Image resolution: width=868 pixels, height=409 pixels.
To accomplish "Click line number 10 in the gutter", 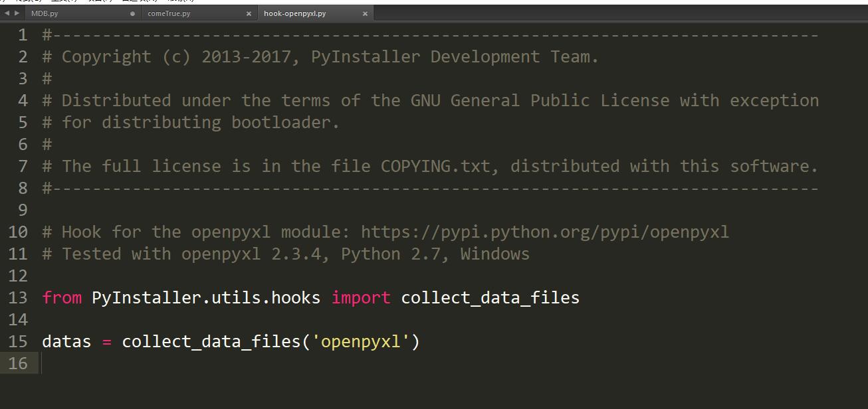I will pyautogui.click(x=19, y=232).
